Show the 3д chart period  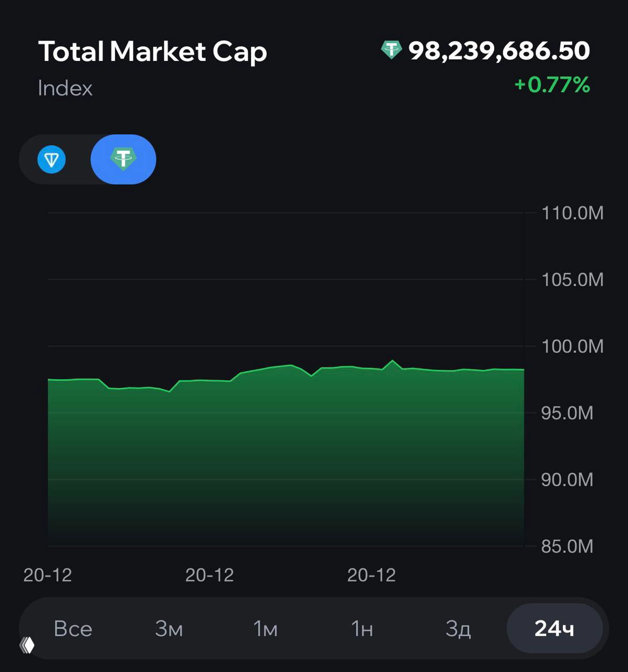pos(458,628)
